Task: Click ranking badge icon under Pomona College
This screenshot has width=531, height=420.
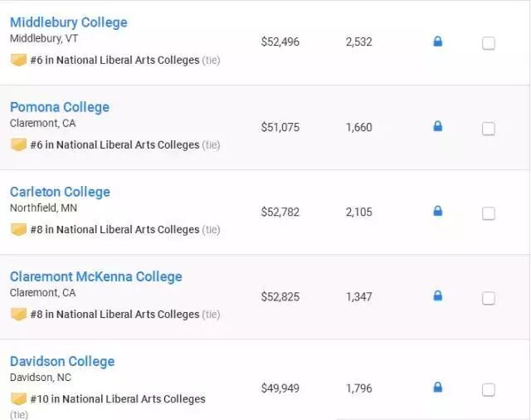Action: pos(18,144)
